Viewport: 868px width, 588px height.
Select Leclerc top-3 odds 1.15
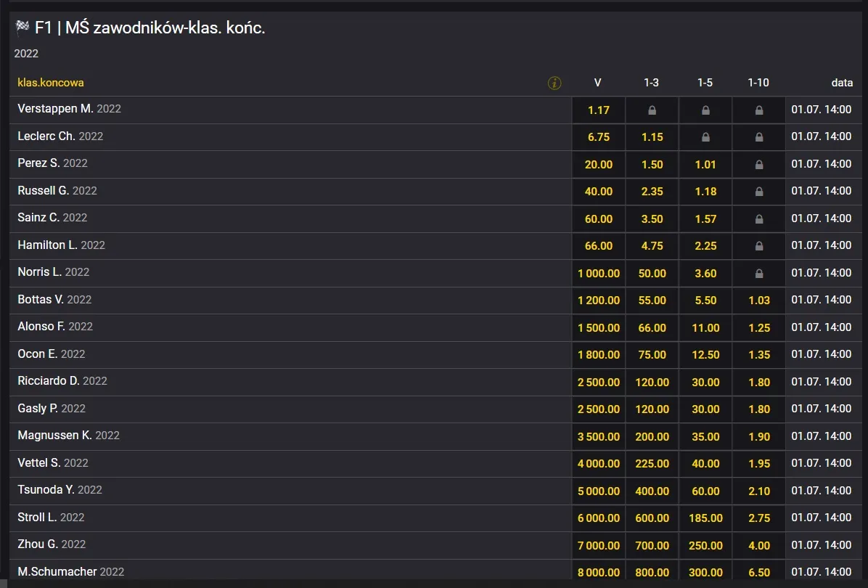(652, 137)
